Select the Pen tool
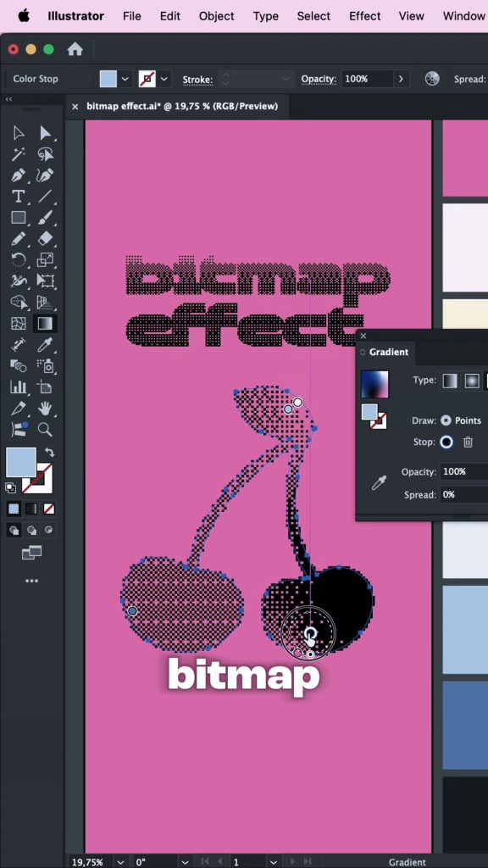488x868 pixels. click(x=19, y=175)
